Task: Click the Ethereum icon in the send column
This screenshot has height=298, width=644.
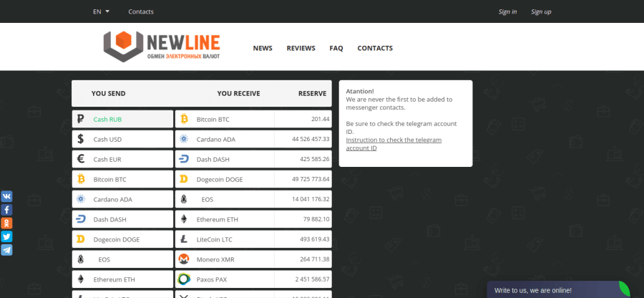Action: pos(80,279)
